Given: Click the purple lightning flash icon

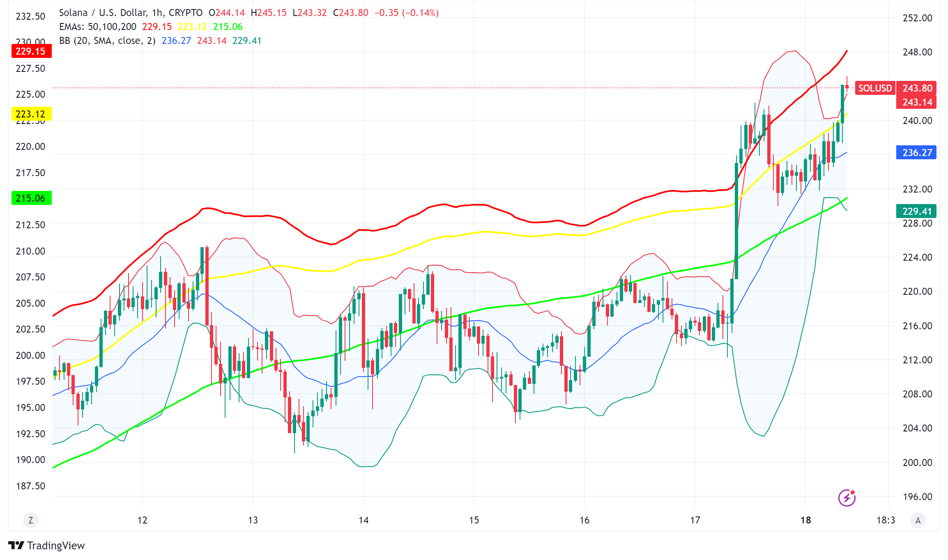Looking at the screenshot, I should point(847,498).
